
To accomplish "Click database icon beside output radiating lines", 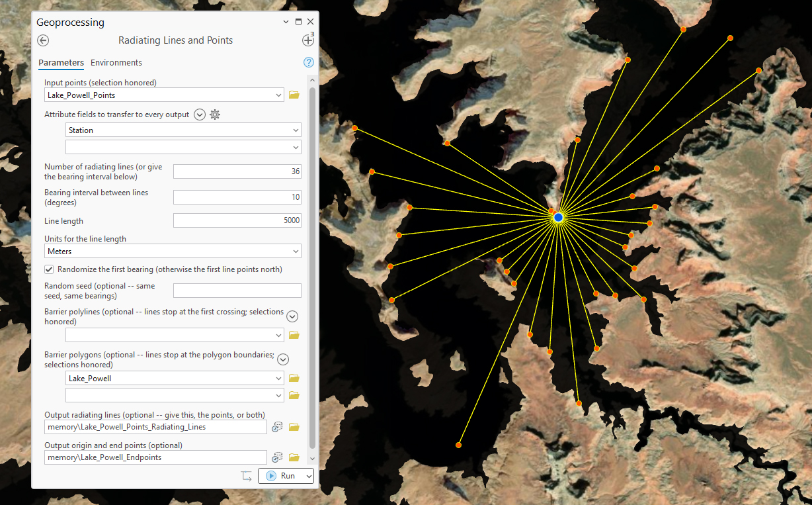I will point(278,427).
